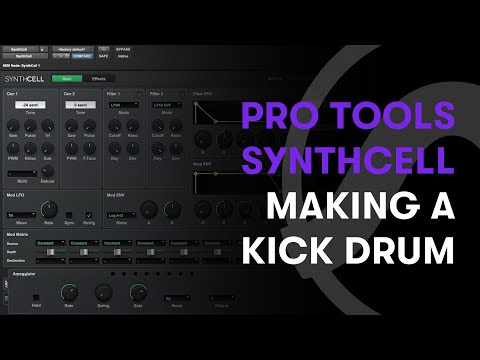This screenshot has height=360, width=480.
Task: Click the first Mod Matrix Depth slider
Action: (51, 252)
